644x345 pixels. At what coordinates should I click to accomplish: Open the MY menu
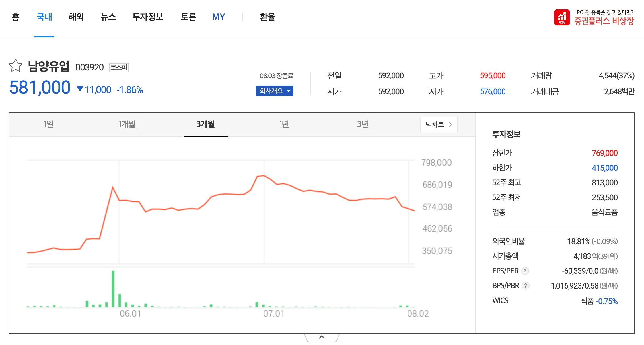point(219,17)
